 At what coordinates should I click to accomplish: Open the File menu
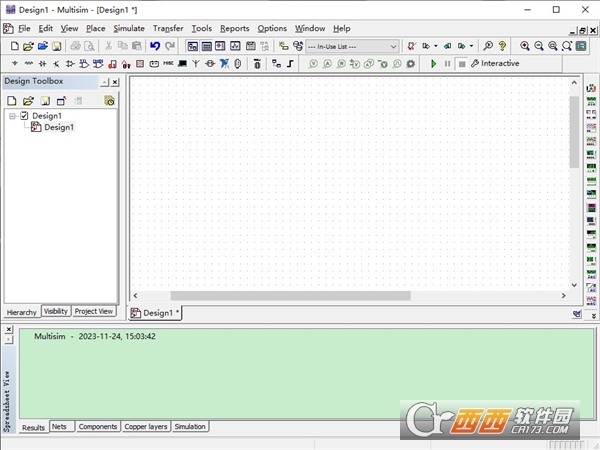(24, 28)
